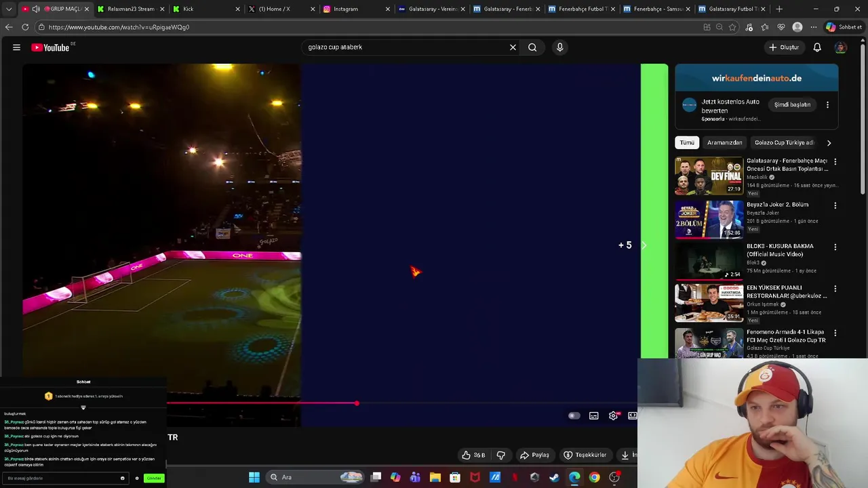The image size is (868, 488).
Task: Open the favorites list icon
Action: 765,27
